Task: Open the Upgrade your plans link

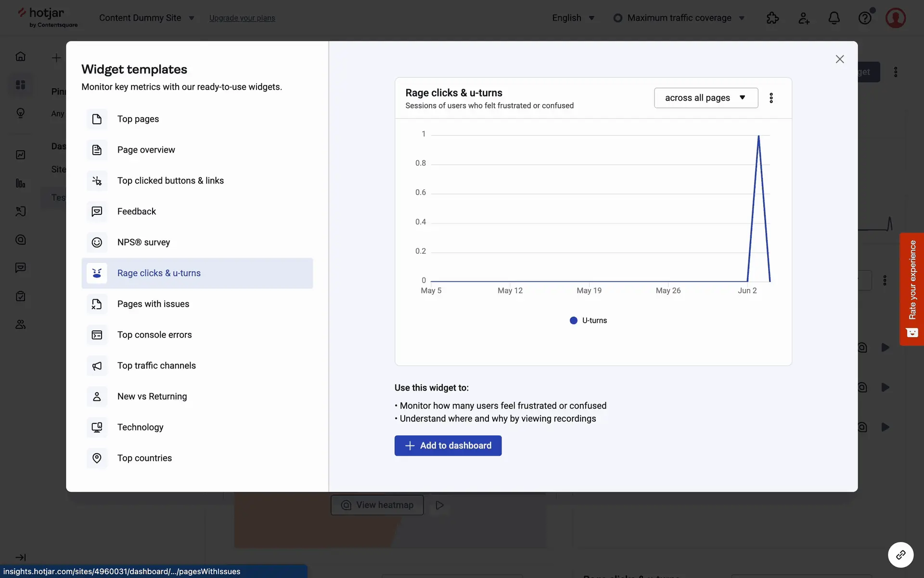Action: (x=242, y=18)
